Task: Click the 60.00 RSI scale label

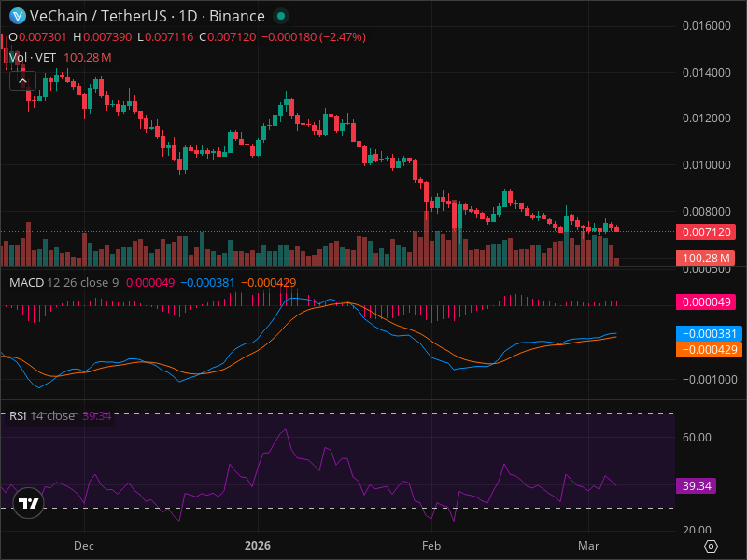Action: point(697,437)
